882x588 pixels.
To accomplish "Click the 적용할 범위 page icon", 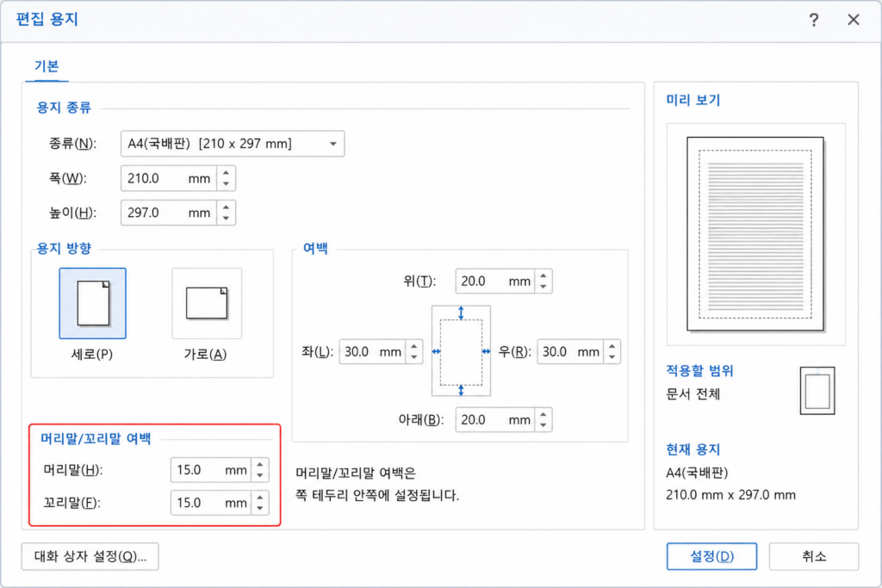I will point(817,391).
